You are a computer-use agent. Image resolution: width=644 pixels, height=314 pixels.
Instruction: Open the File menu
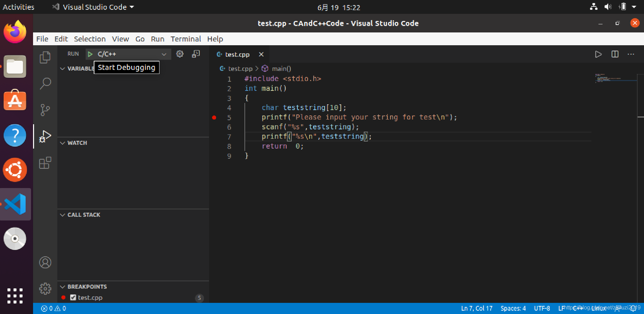[x=42, y=39]
